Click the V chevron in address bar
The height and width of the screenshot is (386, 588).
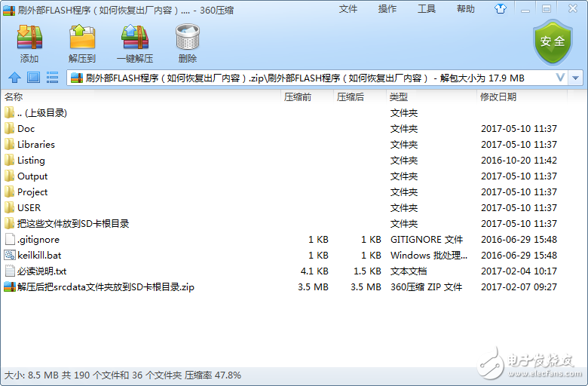click(x=560, y=78)
